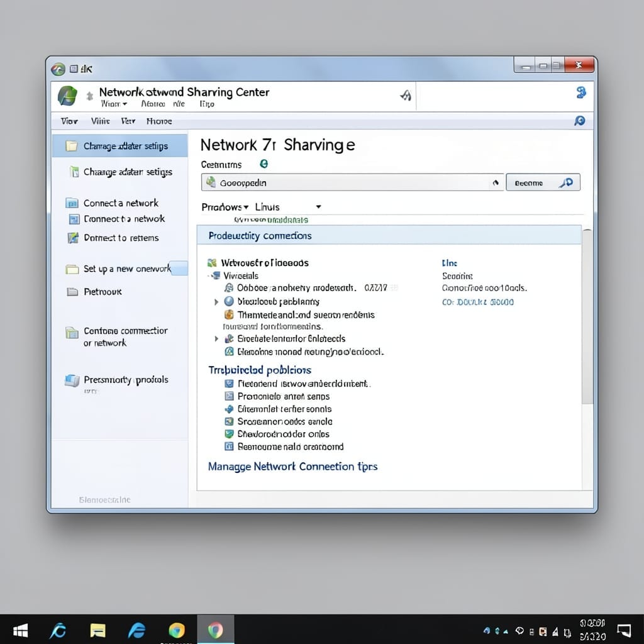The image size is (644, 644).
Task: Click the blue help icon at the header's far right
Action: point(580,92)
